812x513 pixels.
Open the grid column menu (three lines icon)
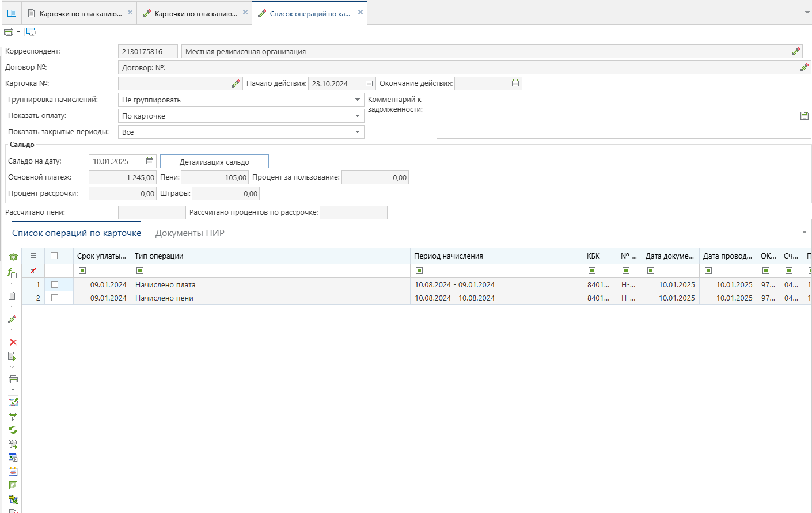(33, 256)
